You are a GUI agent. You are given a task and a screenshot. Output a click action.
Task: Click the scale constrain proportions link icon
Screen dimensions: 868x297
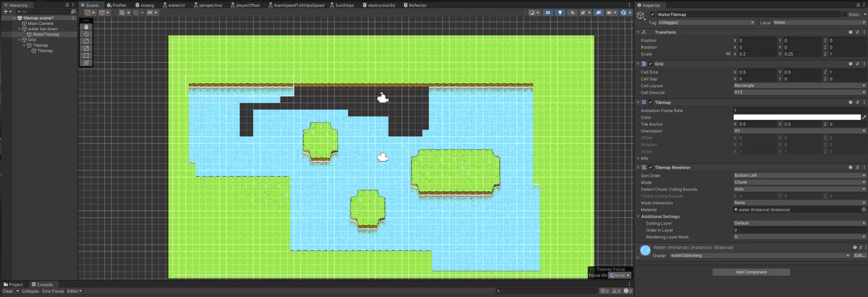click(728, 54)
